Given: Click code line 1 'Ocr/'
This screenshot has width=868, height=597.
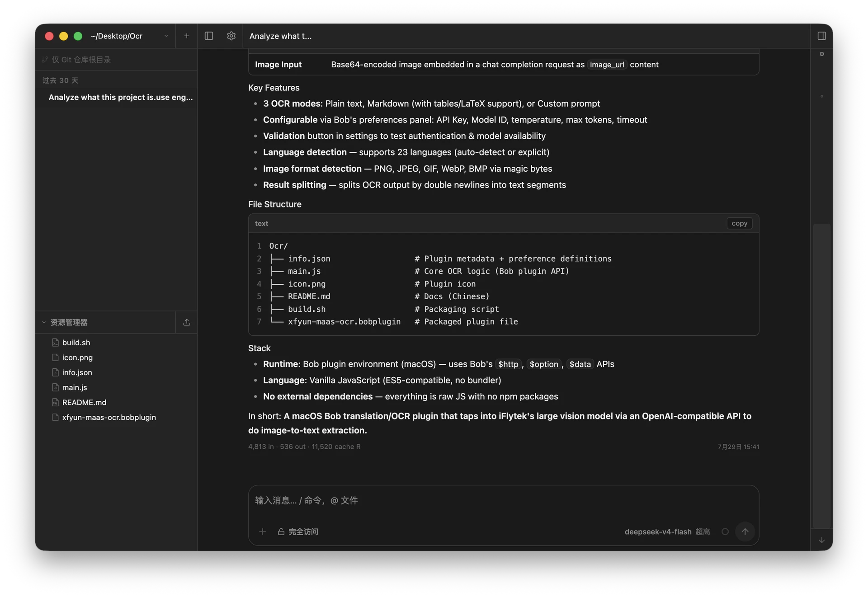Looking at the screenshot, I should click(278, 246).
